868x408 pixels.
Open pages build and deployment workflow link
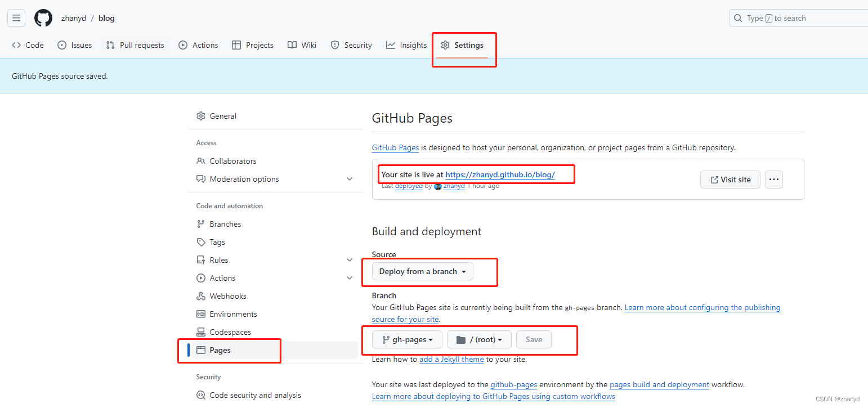click(x=659, y=384)
